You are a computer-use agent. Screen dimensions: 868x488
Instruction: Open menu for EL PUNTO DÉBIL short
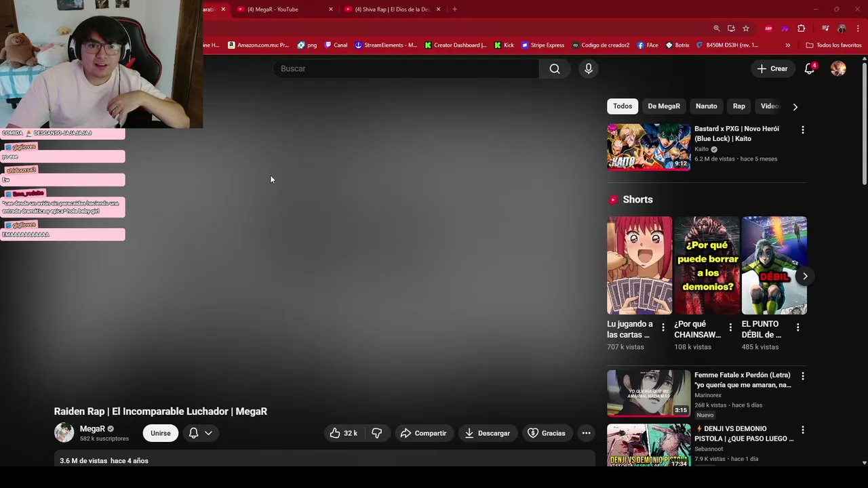[x=797, y=327]
